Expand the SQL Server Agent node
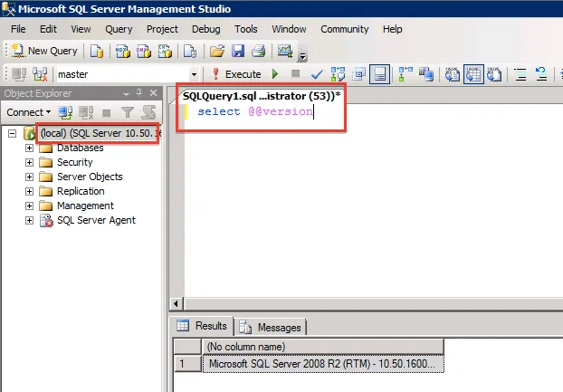The height and width of the screenshot is (392, 563). click(30, 220)
